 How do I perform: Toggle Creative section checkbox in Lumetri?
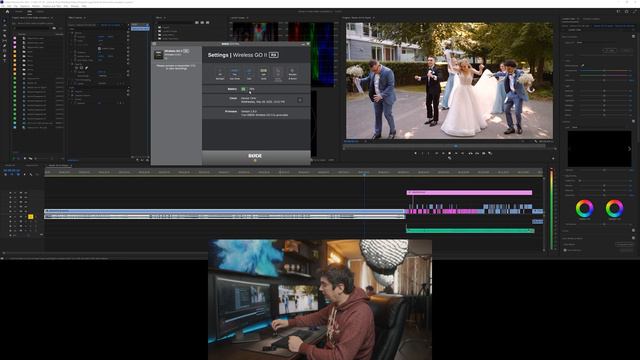click(x=633, y=121)
